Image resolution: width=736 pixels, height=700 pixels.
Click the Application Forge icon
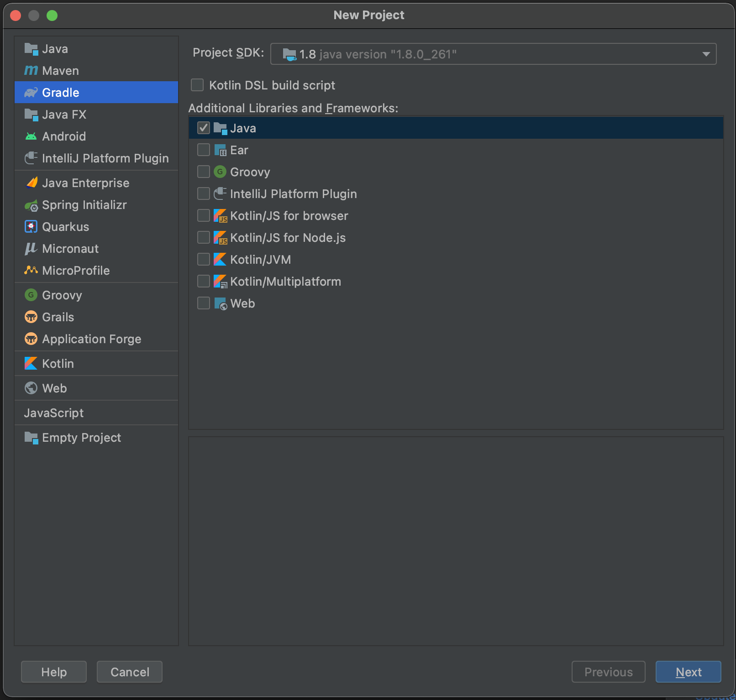[31, 339]
